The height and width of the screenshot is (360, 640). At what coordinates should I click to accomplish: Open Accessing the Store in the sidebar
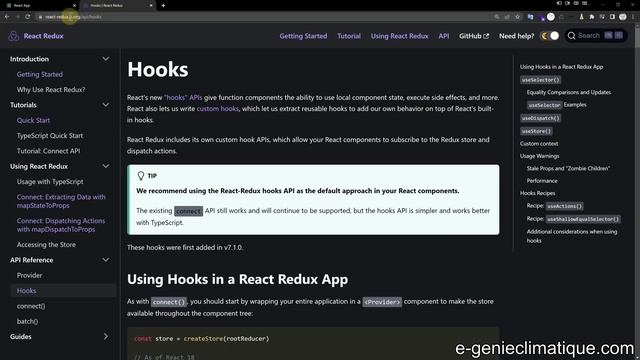pyautogui.click(x=46, y=244)
